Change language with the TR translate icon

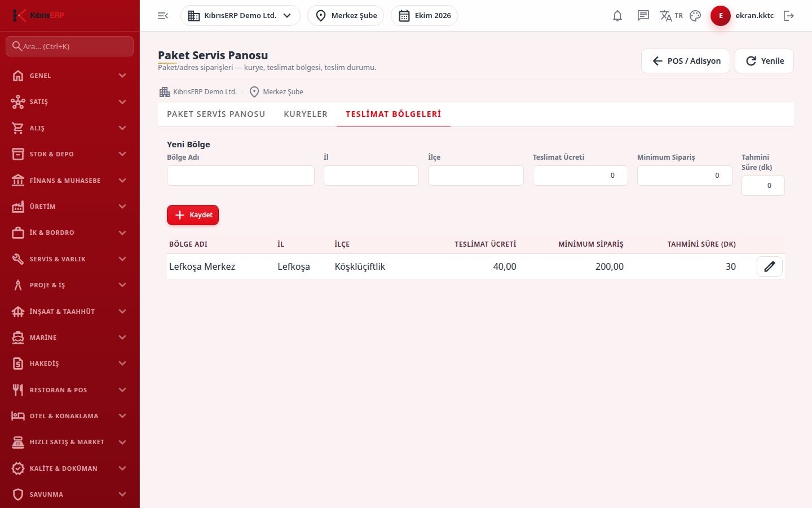coord(671,16)
